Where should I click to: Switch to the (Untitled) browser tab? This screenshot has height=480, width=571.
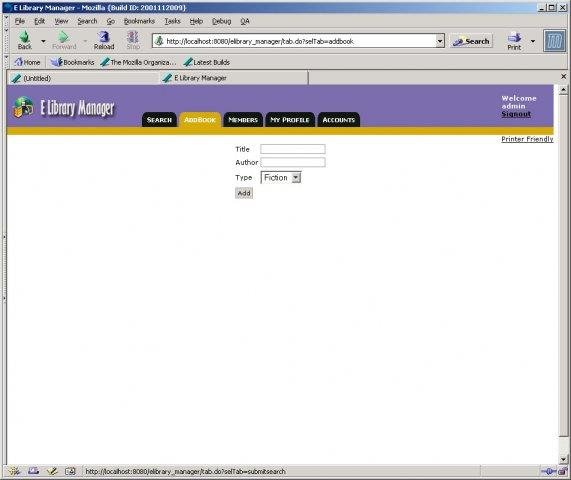(x=82, y=78)
